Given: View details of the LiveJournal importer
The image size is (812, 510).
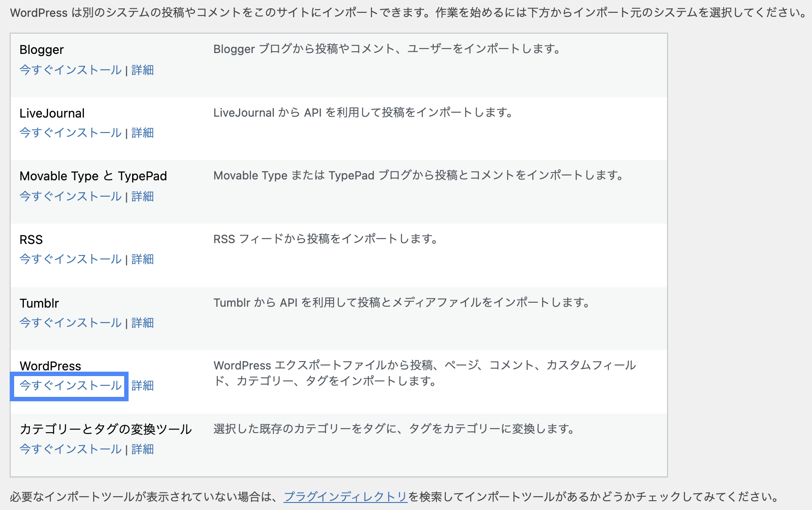Looking at the screenshot, I should pyautogui.click(x=142, y=133).
